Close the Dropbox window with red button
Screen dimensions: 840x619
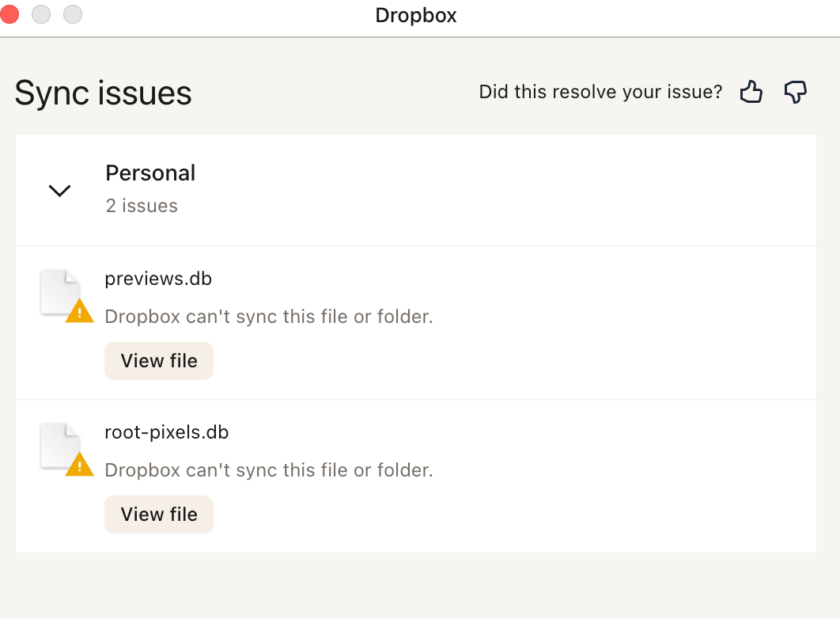(x=9, y=14)
